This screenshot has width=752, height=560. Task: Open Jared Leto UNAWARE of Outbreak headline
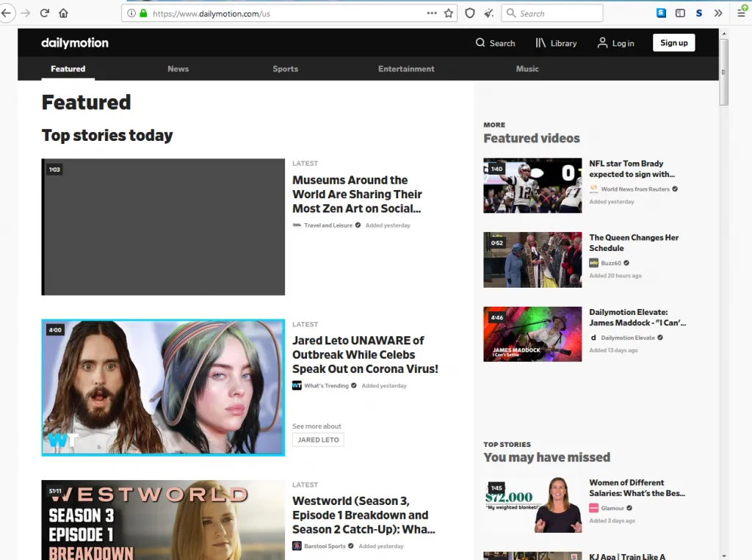pos(365,354)
